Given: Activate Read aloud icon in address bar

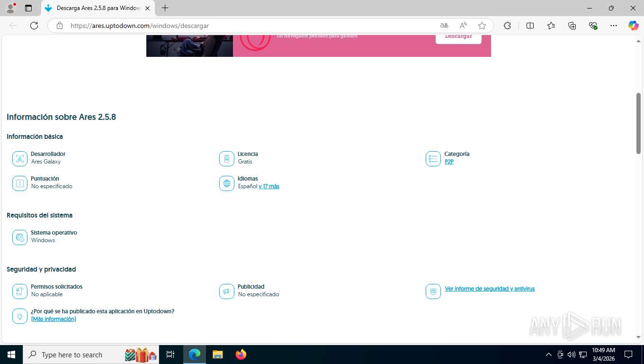Looking at the screenshot, I should pyautogui.click(x=463, y=26).
